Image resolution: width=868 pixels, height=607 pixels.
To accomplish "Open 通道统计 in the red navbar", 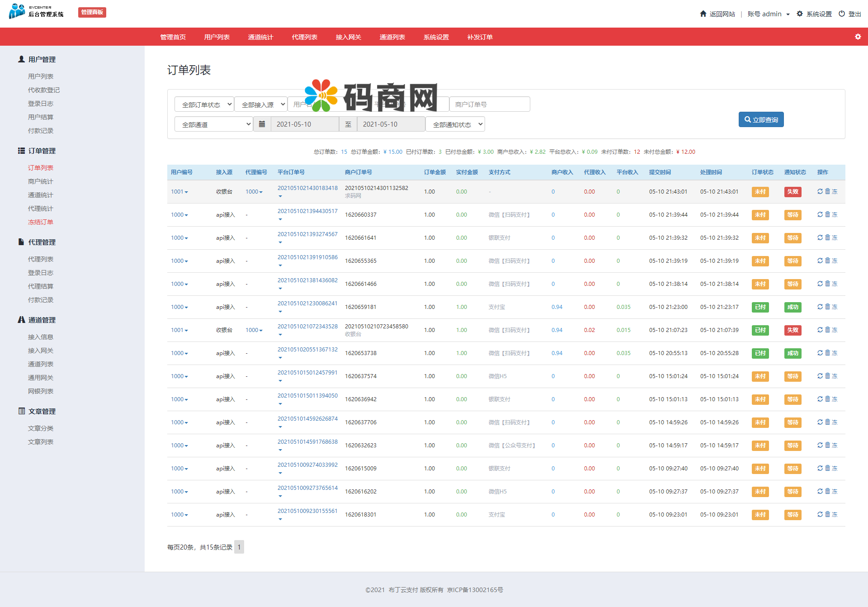I will [260, 37].
